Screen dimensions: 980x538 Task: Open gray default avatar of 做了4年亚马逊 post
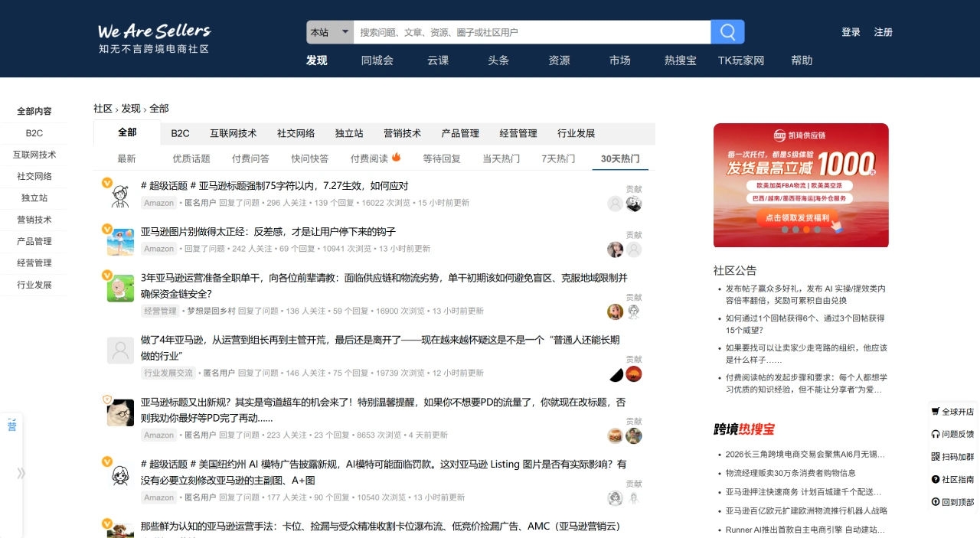click(x=120, y=351)
